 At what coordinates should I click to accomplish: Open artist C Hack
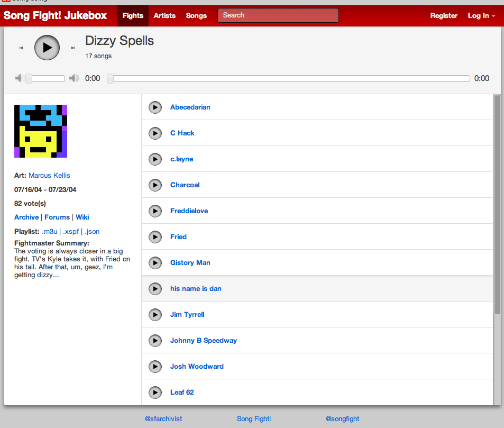click(x=182, y=133)
